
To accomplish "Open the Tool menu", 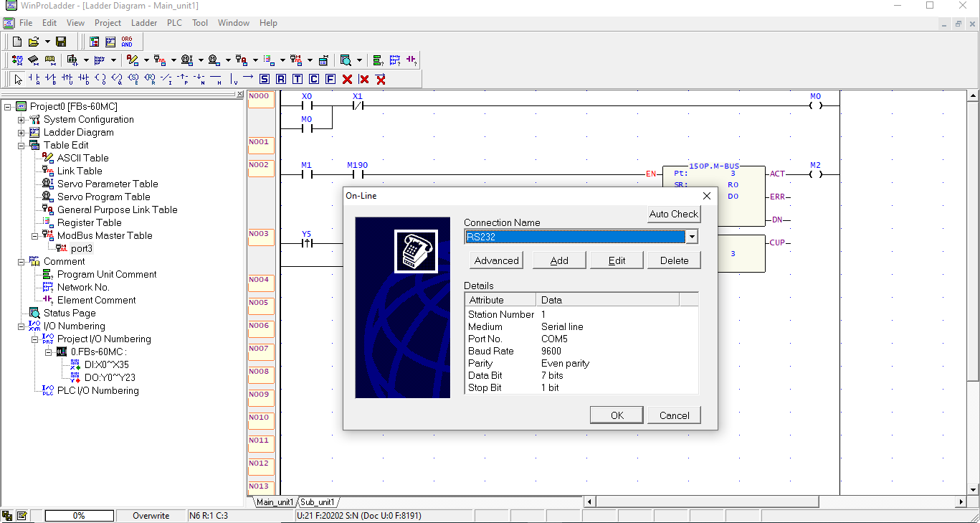I will (200, 23).
